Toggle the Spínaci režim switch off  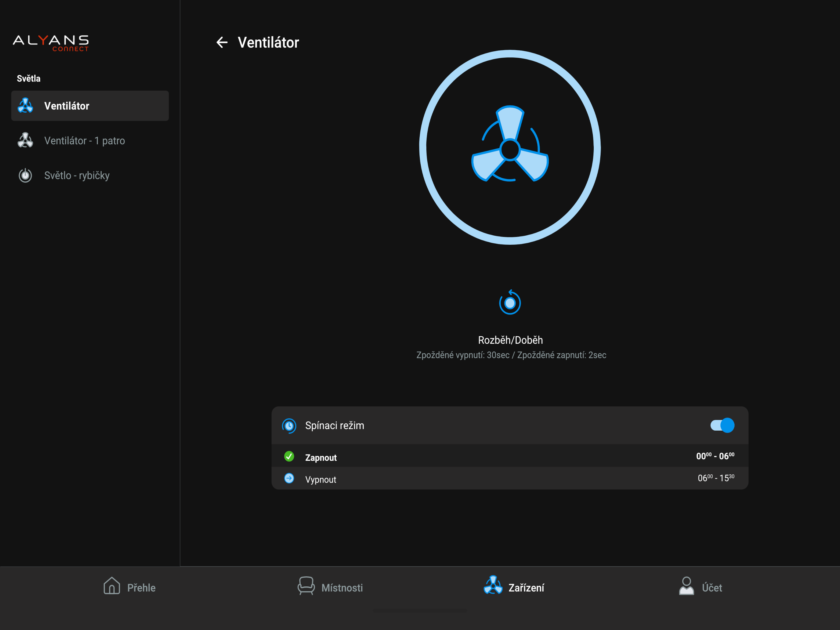pos(722,425)
